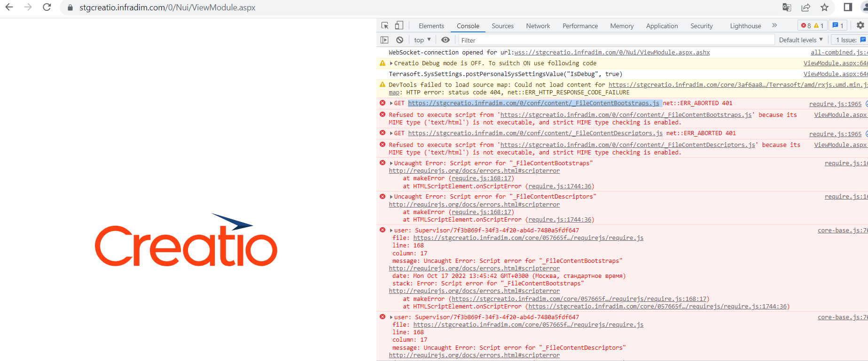Screen dimensions: 868x361
Task: Expand Uncaught Error for _FileContentDescriptors
Action: (391, 197)
